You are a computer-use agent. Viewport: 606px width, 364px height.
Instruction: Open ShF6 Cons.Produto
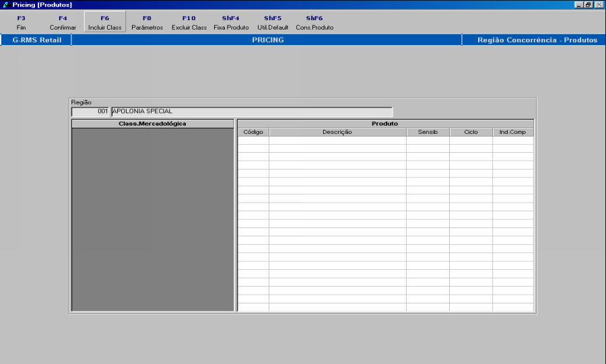(314, 22)
